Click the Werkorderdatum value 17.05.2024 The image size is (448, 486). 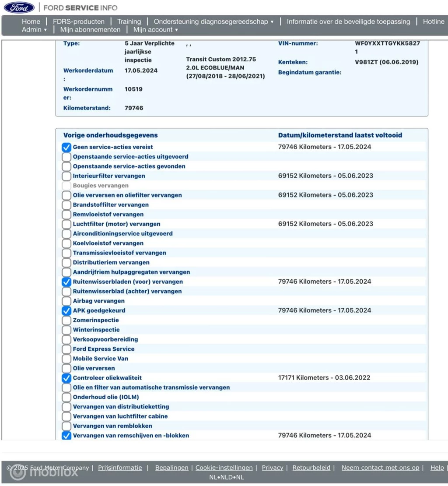[141, 70]
